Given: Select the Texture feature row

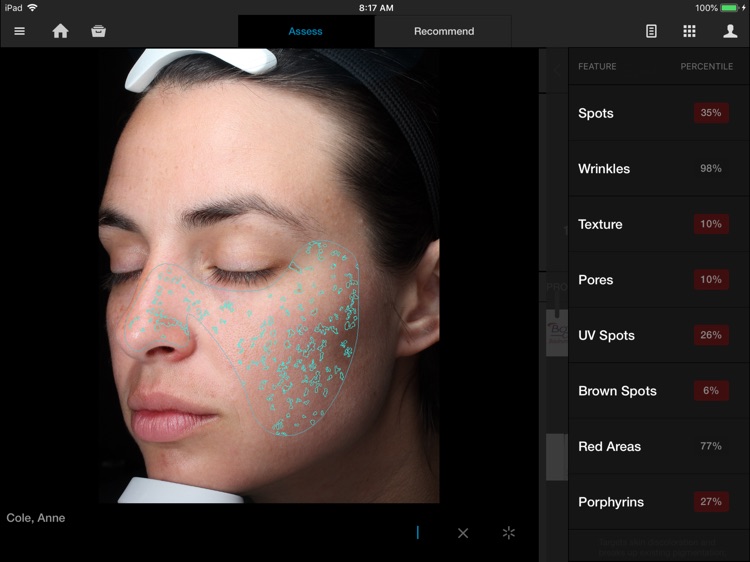Looking at the screenshot, I should pos(659,224).
